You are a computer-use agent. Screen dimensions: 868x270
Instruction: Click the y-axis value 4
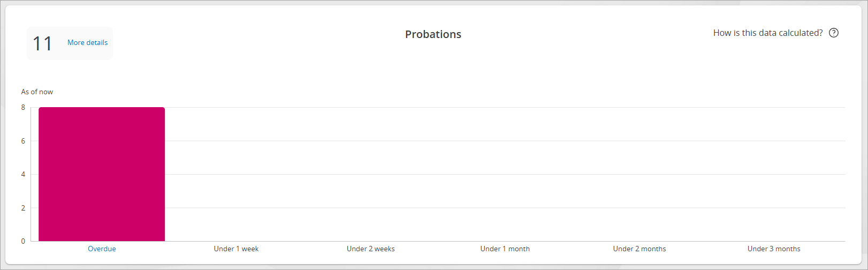pos(23,174)
